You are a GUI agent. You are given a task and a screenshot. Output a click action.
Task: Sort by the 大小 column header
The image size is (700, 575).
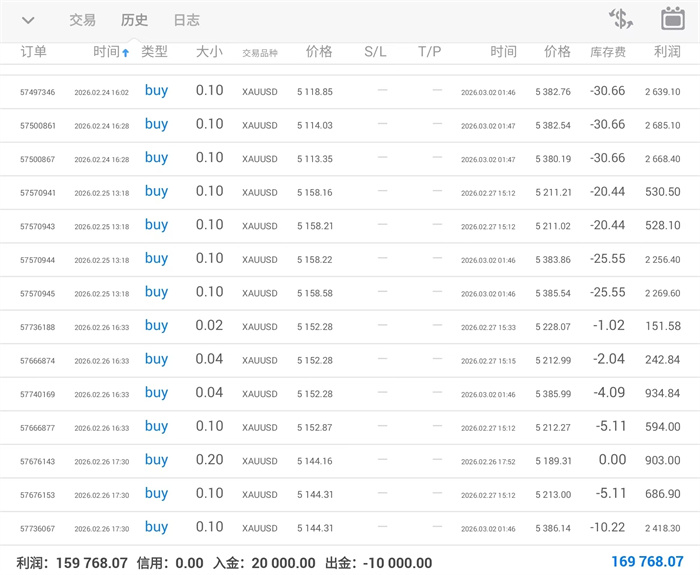click(x=209, y=52)
